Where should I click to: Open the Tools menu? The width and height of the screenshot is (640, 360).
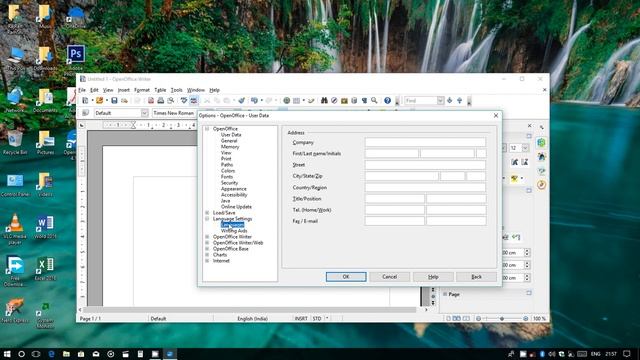(x=176, y=90)
